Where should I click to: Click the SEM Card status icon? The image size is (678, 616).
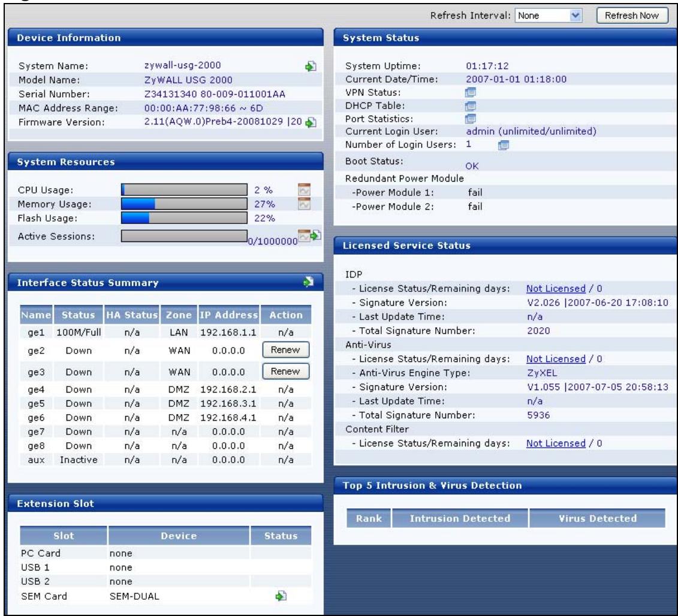click(281, 596)
